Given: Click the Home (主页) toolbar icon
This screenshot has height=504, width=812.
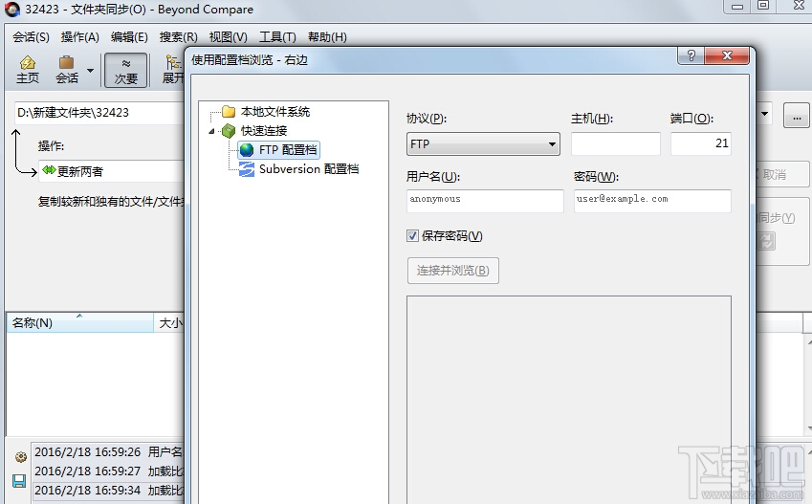Looking at the screenshot, I should (28, 70).
